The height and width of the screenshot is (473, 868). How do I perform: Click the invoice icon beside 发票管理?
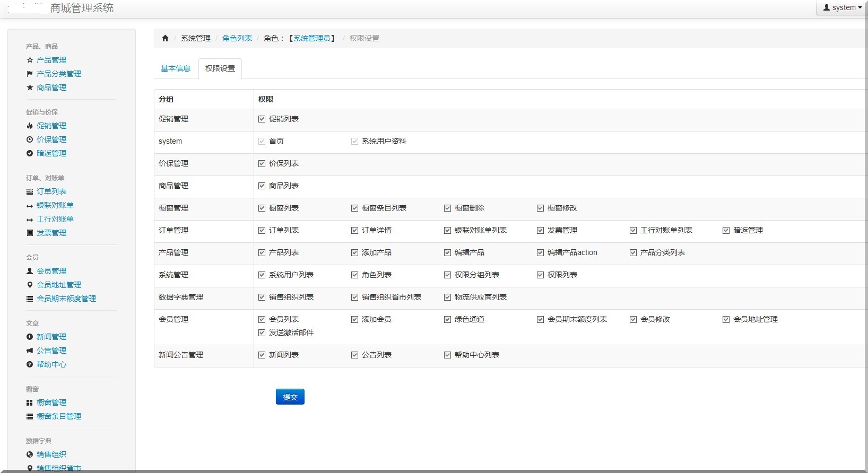(30, 233)
